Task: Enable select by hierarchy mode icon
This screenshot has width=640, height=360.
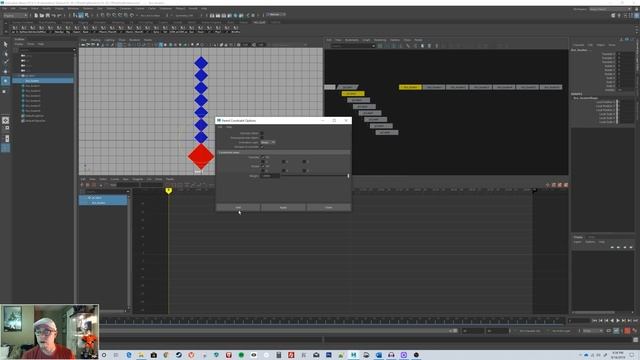Action: 75,16
